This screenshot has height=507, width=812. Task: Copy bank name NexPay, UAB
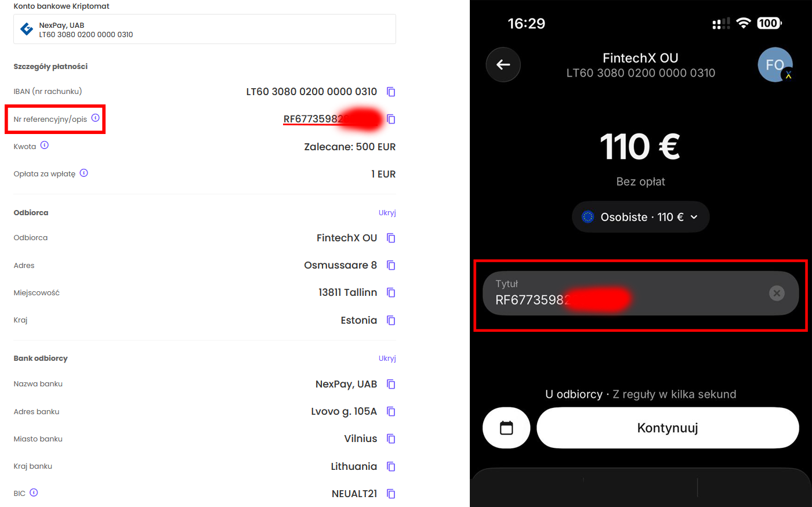click(391, 384)
